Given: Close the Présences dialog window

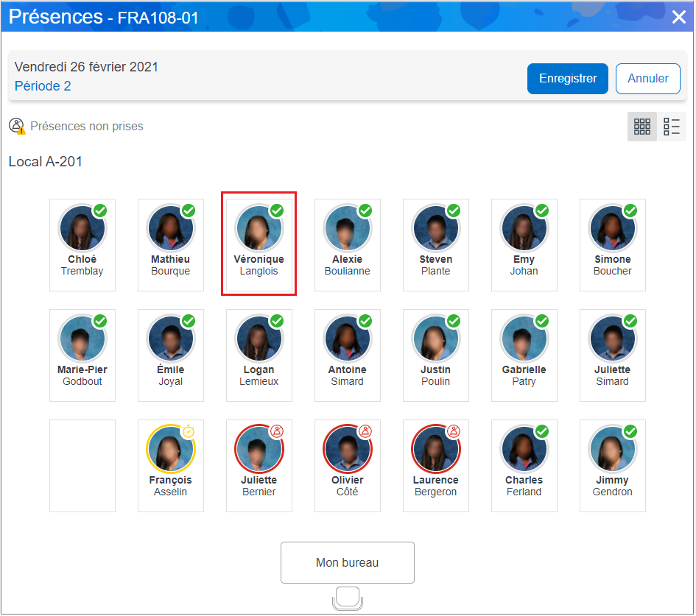Looking at the screenshot, I should pos(678,17).
